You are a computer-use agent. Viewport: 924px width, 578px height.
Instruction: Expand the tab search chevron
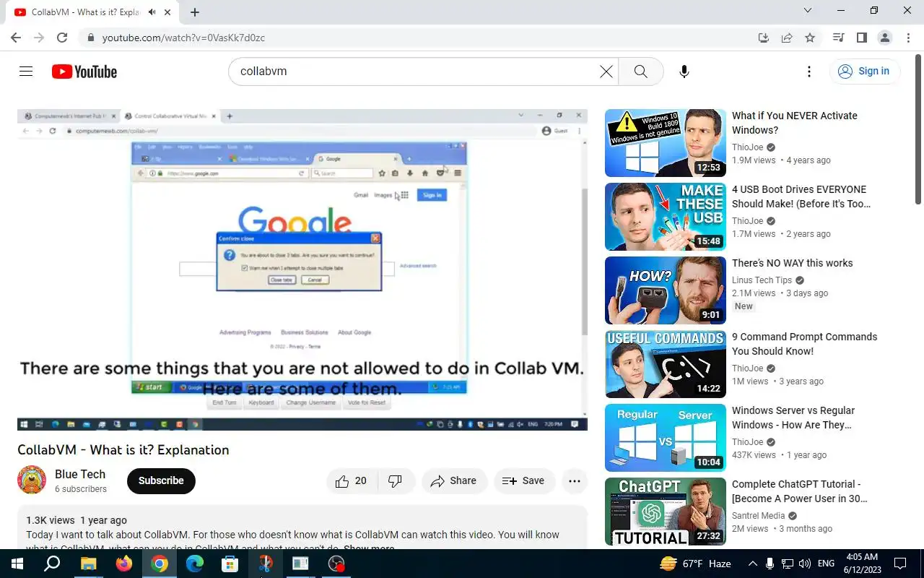coord(808,11)
